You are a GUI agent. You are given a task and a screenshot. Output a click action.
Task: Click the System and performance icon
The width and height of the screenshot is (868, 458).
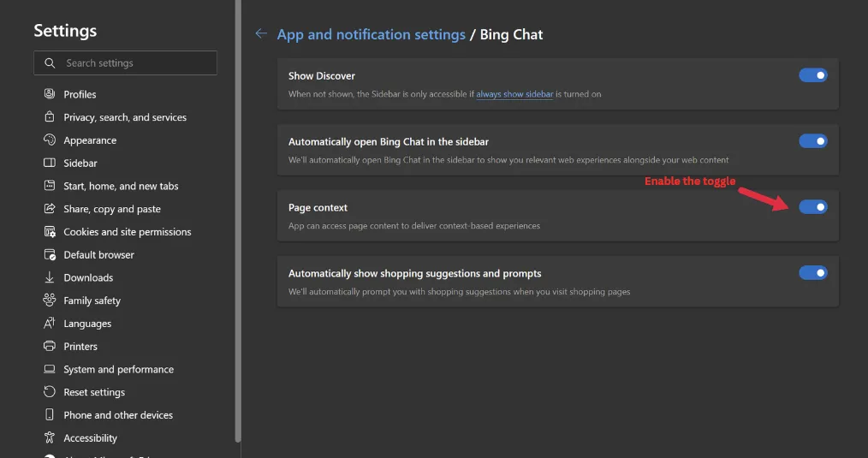click(50, 369)
